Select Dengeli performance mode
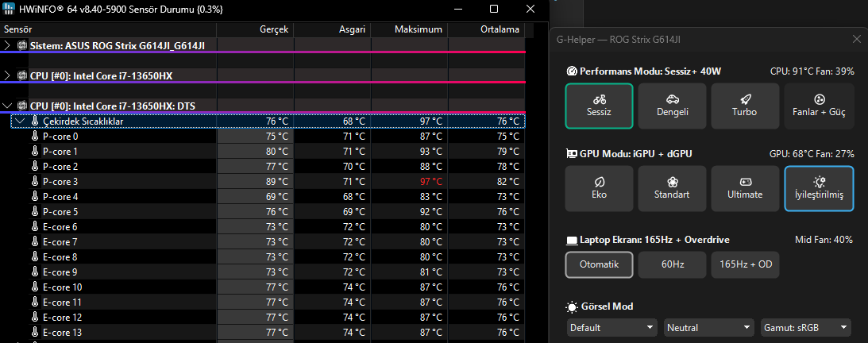Image resolution: width=868 pixels, height=343 pixels. (672, 106)
